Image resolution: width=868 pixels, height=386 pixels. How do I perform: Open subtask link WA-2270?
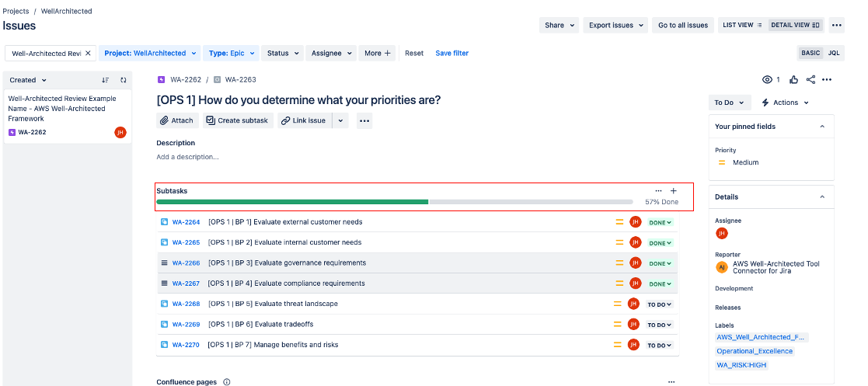186,345
